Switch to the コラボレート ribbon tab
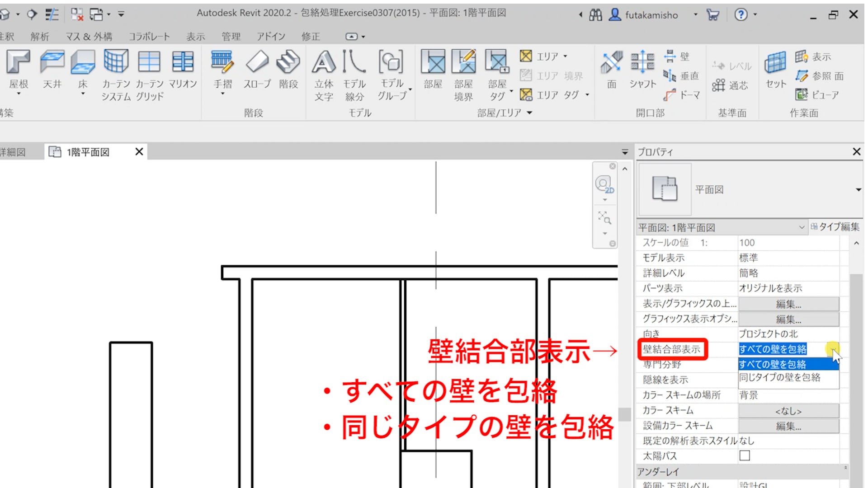868x488 pixels. [149, 37]
